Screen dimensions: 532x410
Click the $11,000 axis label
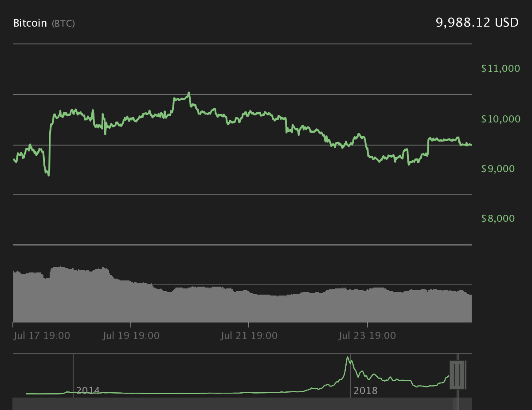[501, 68]
